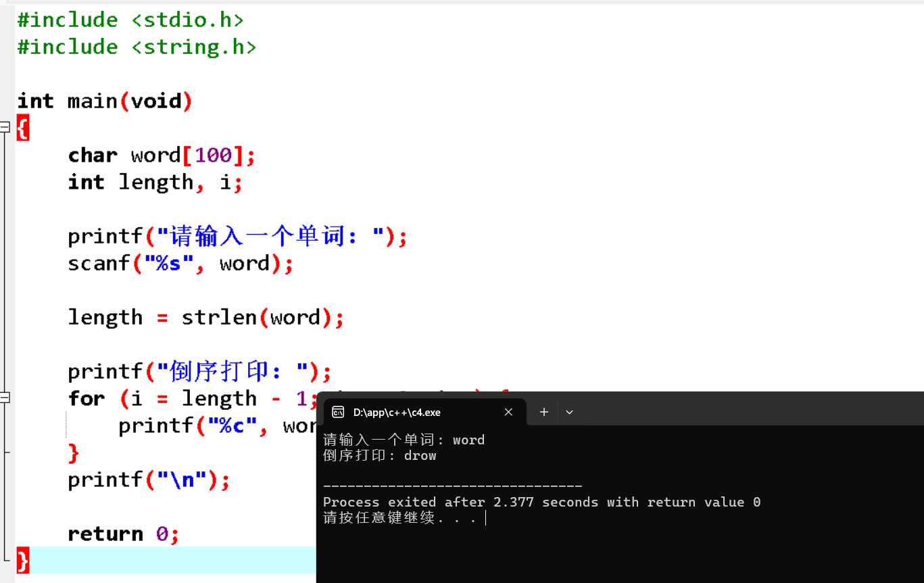Collapse the for loop fold marker
This screenshot has height=583, width=924.
[x=5, y=397]
